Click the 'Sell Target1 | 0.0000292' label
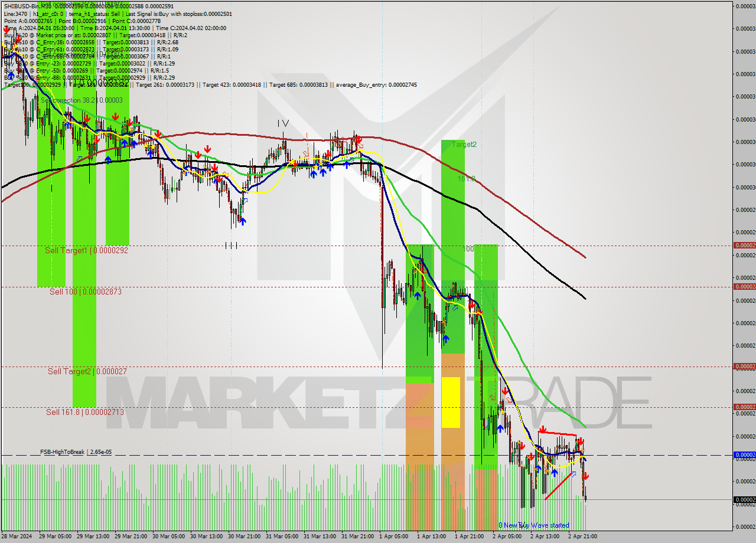The height and width of the screenshot is (543, 756). 87,250
